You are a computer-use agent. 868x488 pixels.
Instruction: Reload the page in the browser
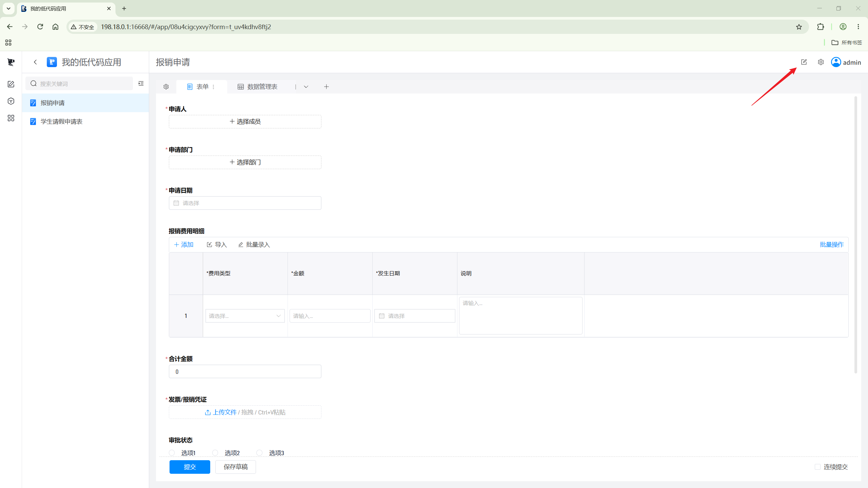click(40, 27)
